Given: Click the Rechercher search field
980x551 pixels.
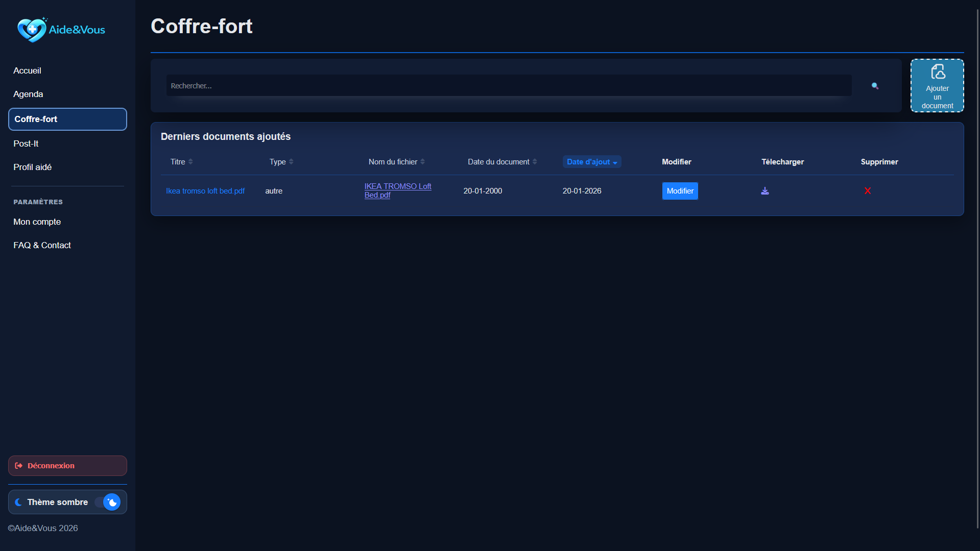Looking at the screenshot, I should (x=509, y=86).
